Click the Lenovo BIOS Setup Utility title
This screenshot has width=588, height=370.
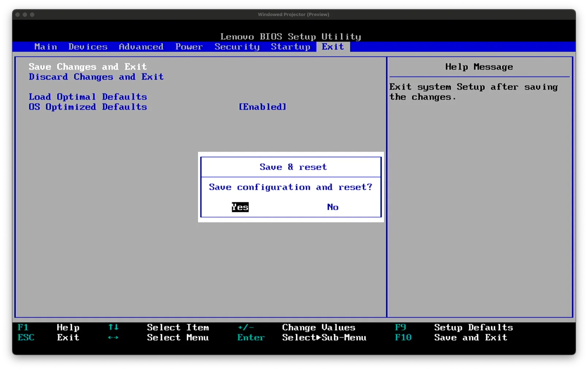coord(291,37)
